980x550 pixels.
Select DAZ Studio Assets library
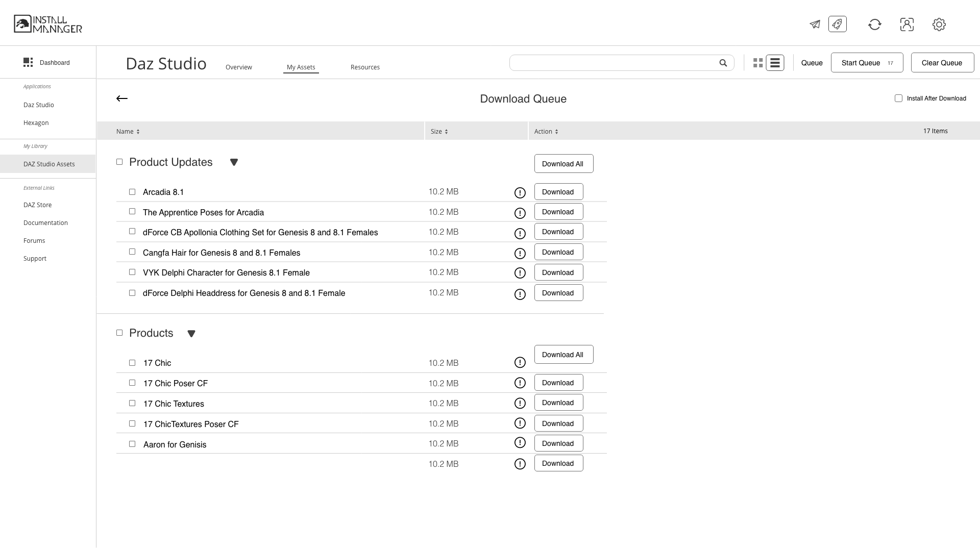coord(48,164)
